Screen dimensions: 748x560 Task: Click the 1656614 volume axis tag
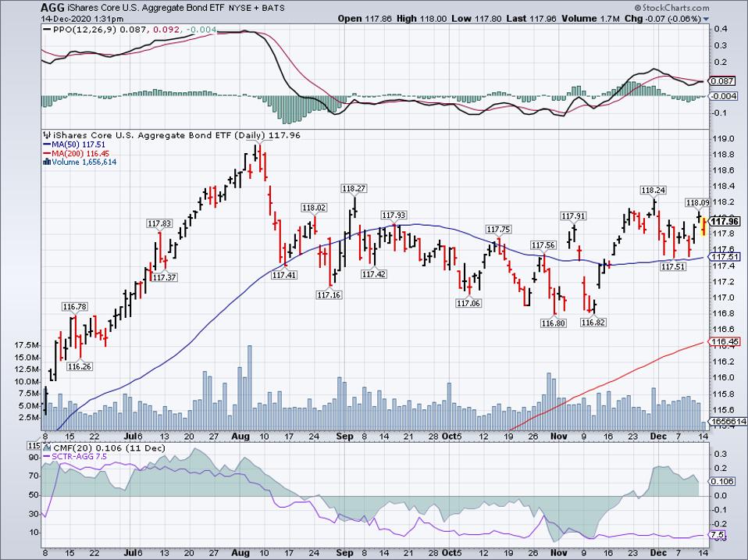point(728,421)
